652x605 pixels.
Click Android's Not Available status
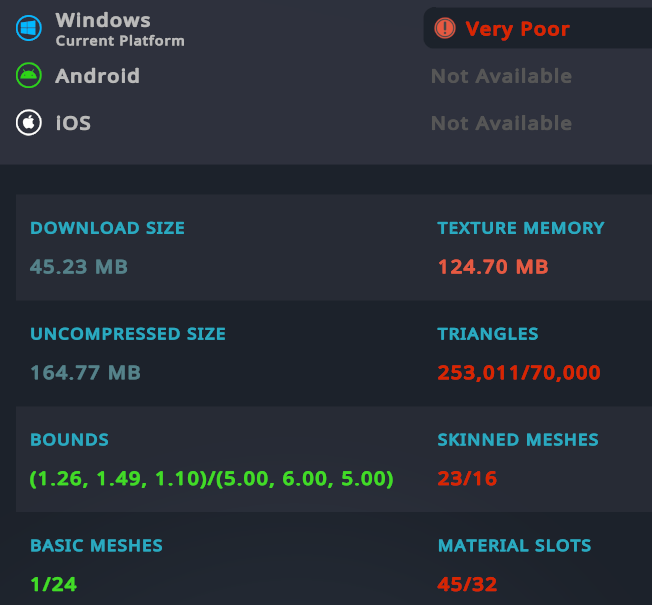tap(501, 76)
